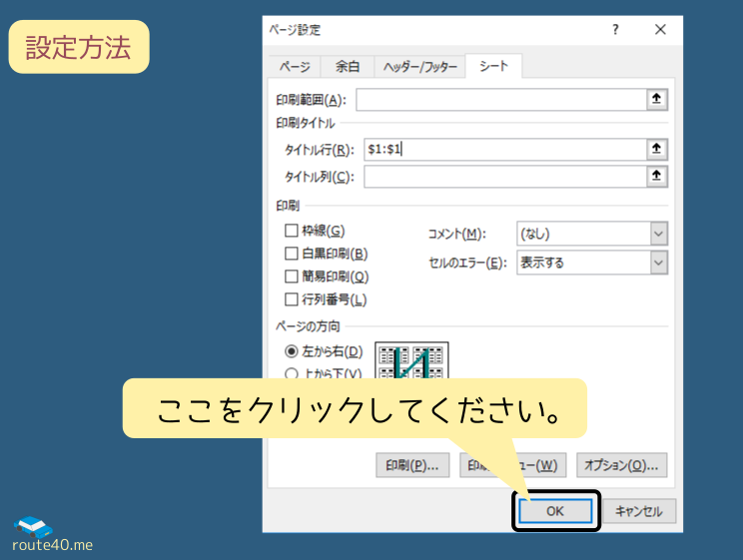This screenshot has height=560, width=743.
Task: Enable the 白黒印刷(B) checkbox
Action: tap(291, 254)
